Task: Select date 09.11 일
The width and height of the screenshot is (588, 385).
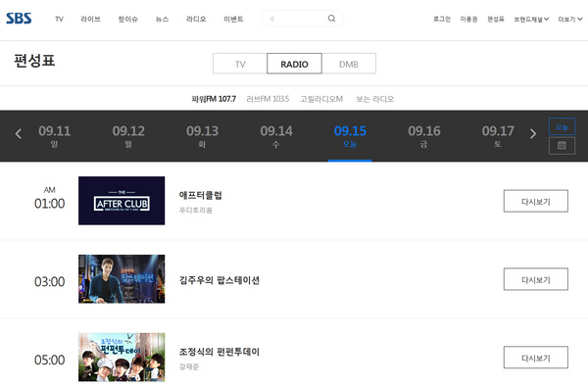Action: click(x=54, y=136)
